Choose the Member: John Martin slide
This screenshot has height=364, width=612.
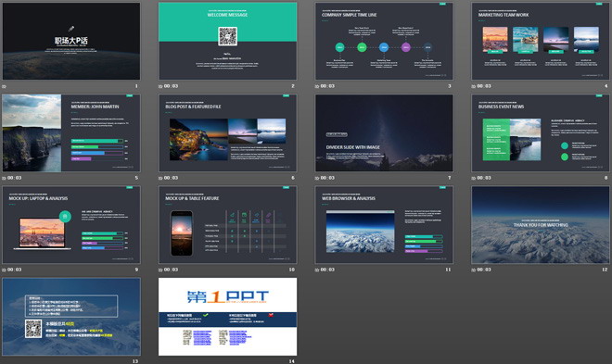[x=71, y=132]
